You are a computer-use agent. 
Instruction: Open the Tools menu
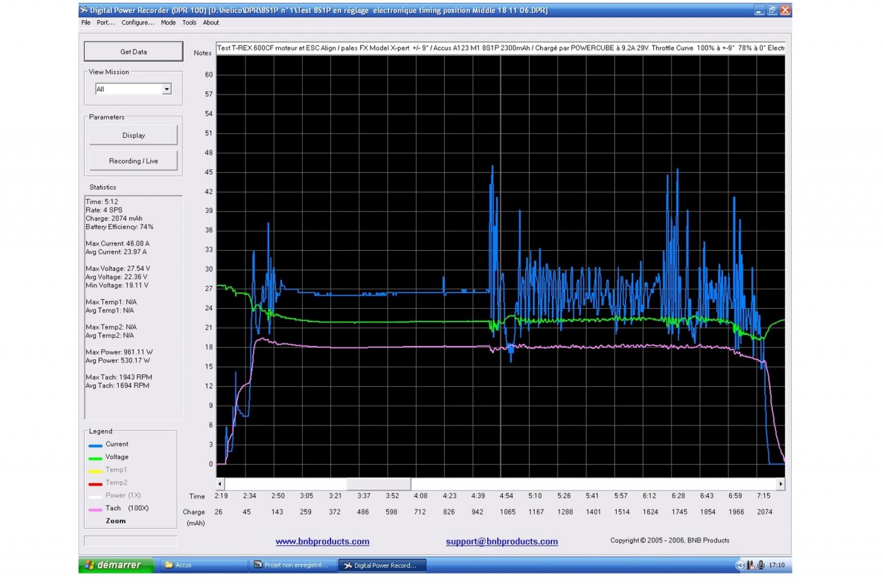click(x=189, y=23)
